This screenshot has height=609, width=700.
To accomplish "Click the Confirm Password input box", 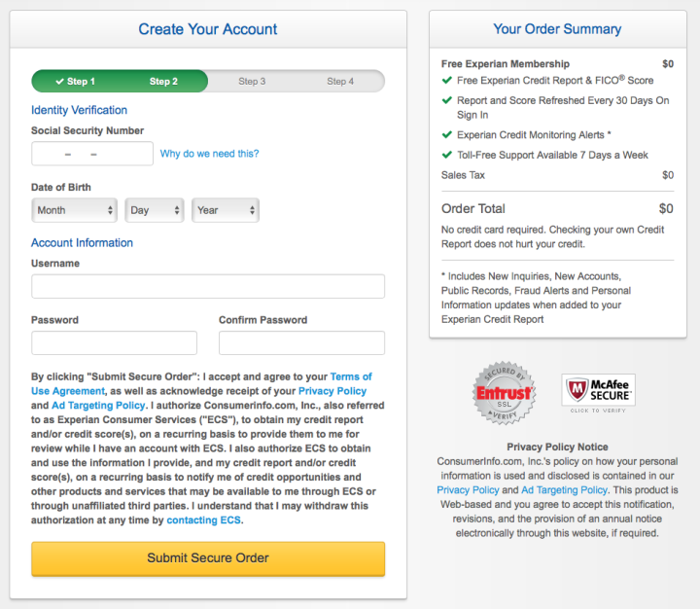I will [x=301, y=342].
